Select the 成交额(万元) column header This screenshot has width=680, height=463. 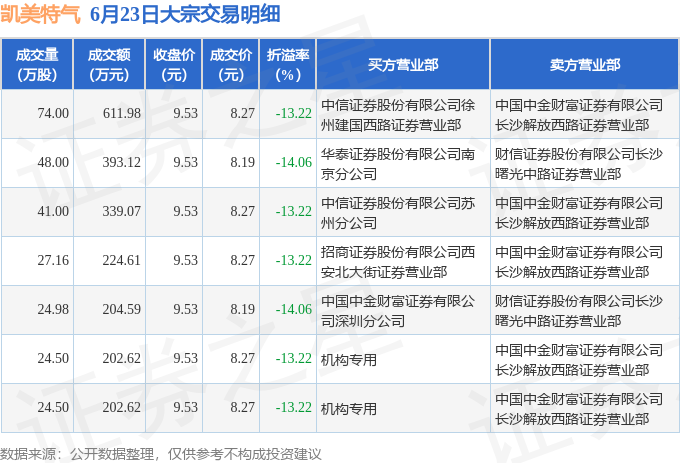[x=109, y=65]
